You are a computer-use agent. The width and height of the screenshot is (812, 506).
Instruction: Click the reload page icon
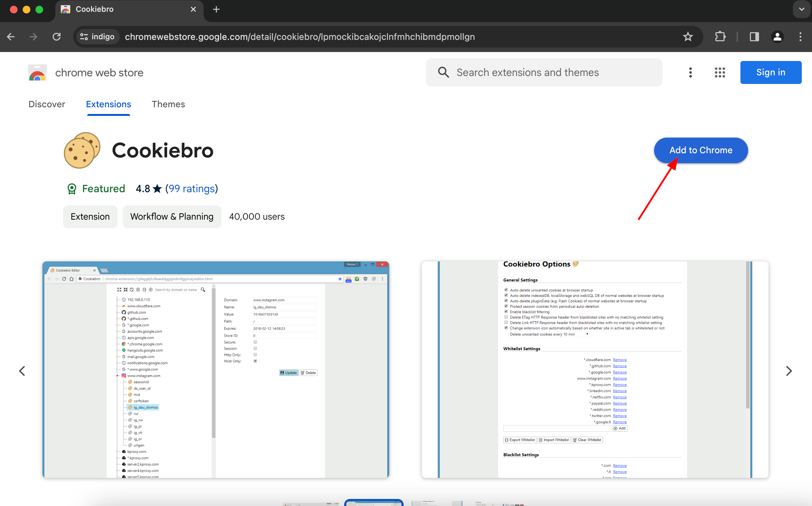pyautogui.click(x=57, y=36)
